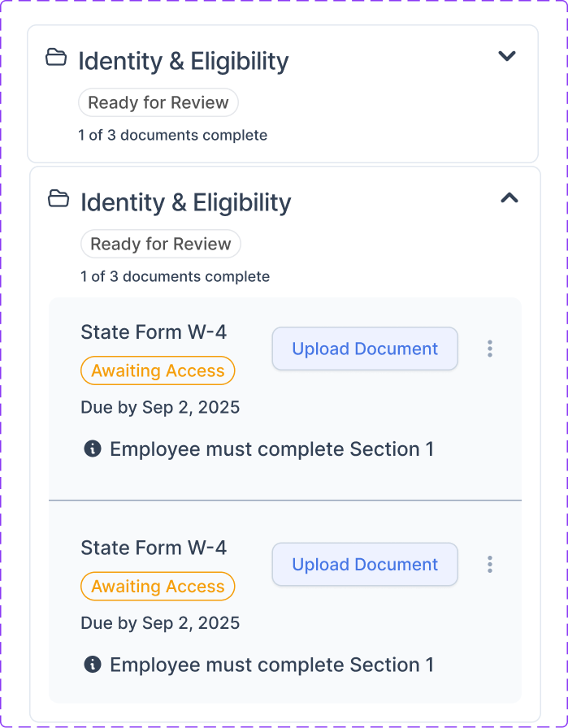
Task: Click the collapsed card's Identity & Eligibility title
Action: 183,61
